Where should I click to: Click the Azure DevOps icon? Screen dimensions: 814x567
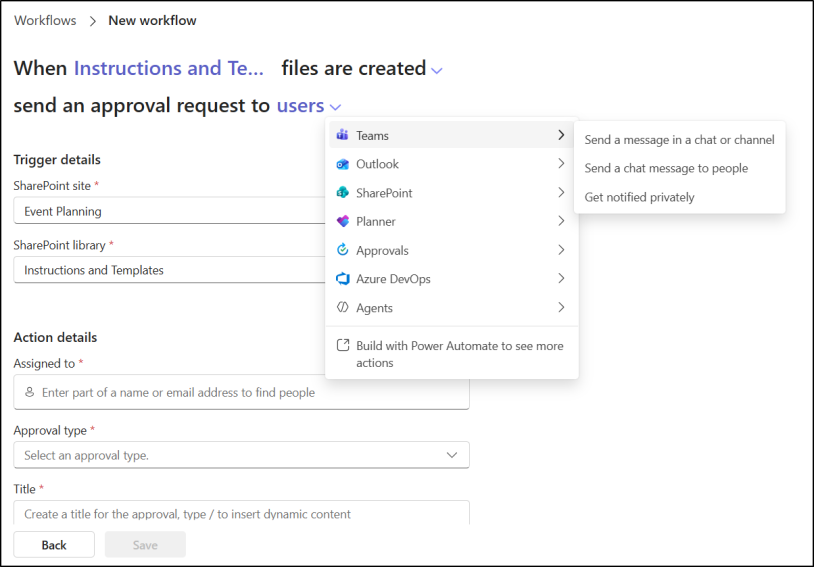coord(343,279)
